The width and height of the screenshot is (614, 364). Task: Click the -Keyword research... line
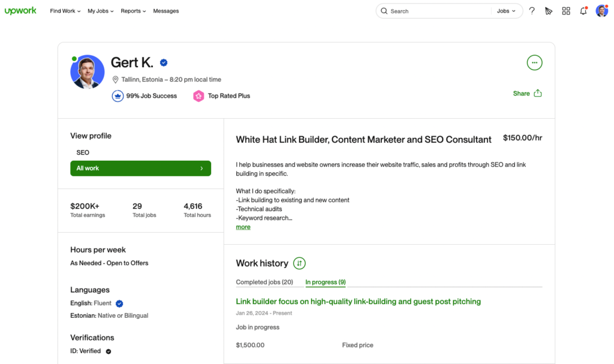coord(264,218)
